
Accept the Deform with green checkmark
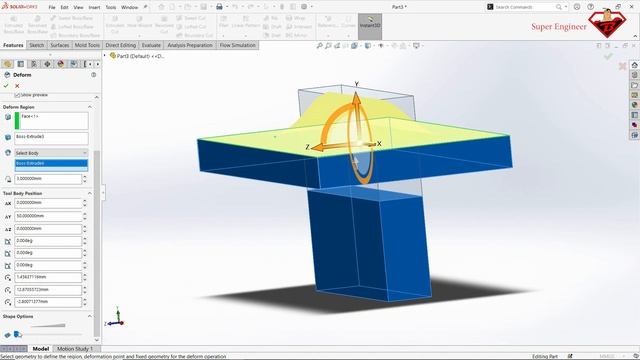pos(6,86)
